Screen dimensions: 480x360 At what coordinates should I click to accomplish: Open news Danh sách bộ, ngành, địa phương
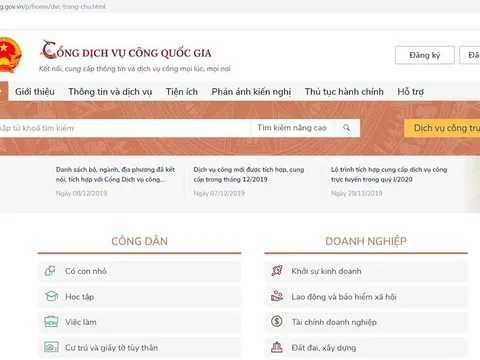coord(115,174)
